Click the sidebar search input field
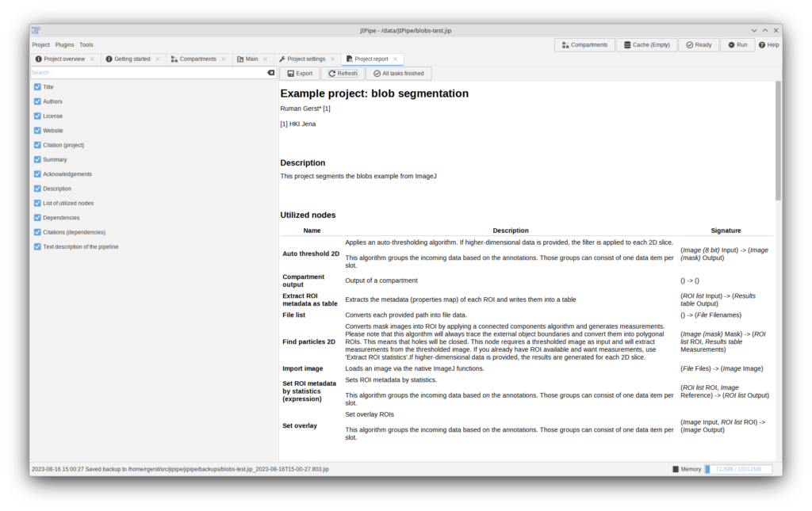The image size is (812, 511). 147,72
